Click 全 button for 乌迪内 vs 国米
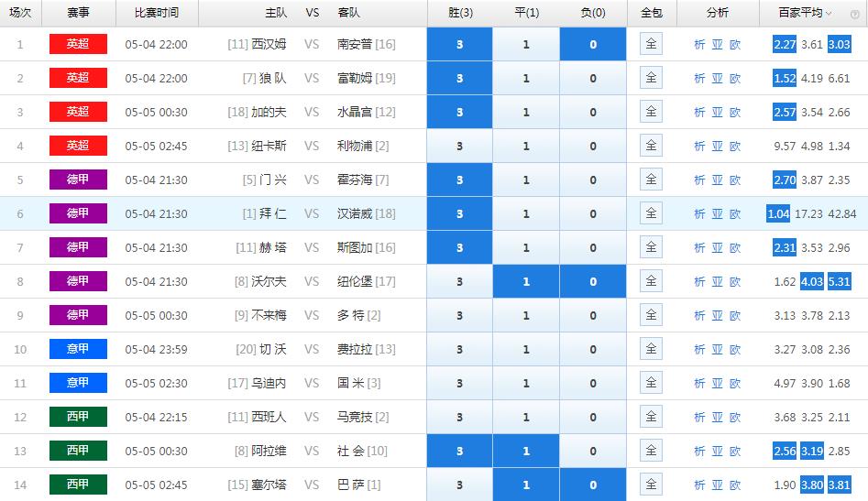 point(651,382)
